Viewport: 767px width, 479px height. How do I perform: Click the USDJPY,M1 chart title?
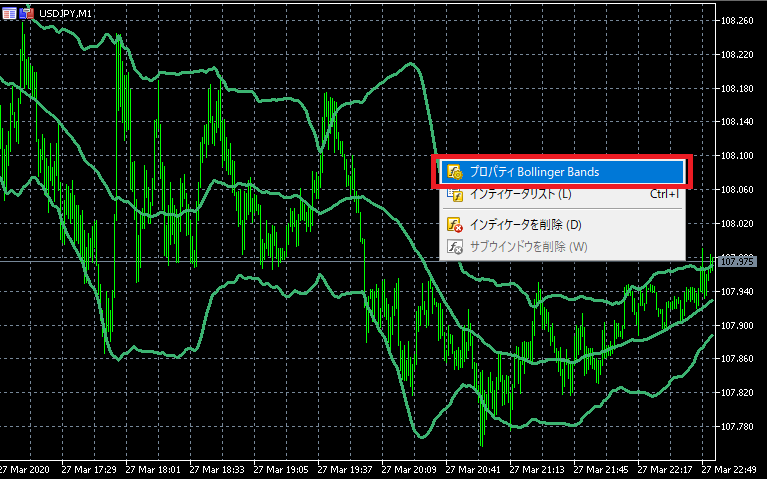click(x=65, y=14)
